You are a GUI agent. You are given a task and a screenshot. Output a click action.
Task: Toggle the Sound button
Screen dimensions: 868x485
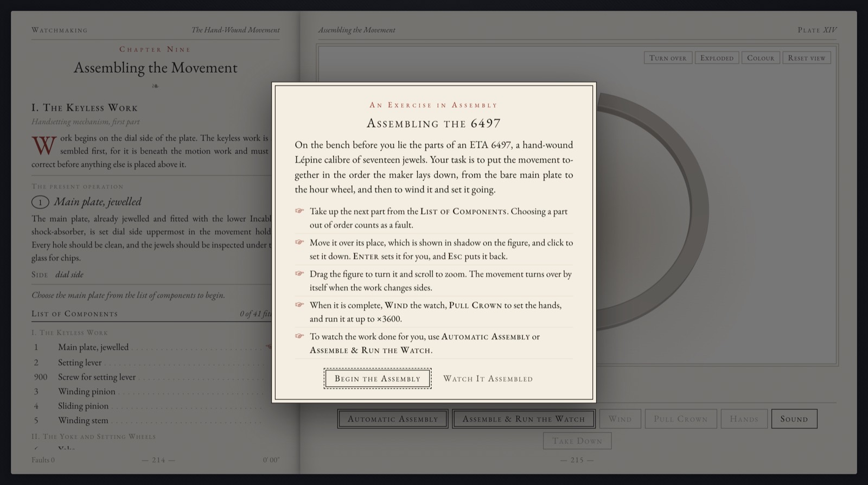click(x=794, y=419)
